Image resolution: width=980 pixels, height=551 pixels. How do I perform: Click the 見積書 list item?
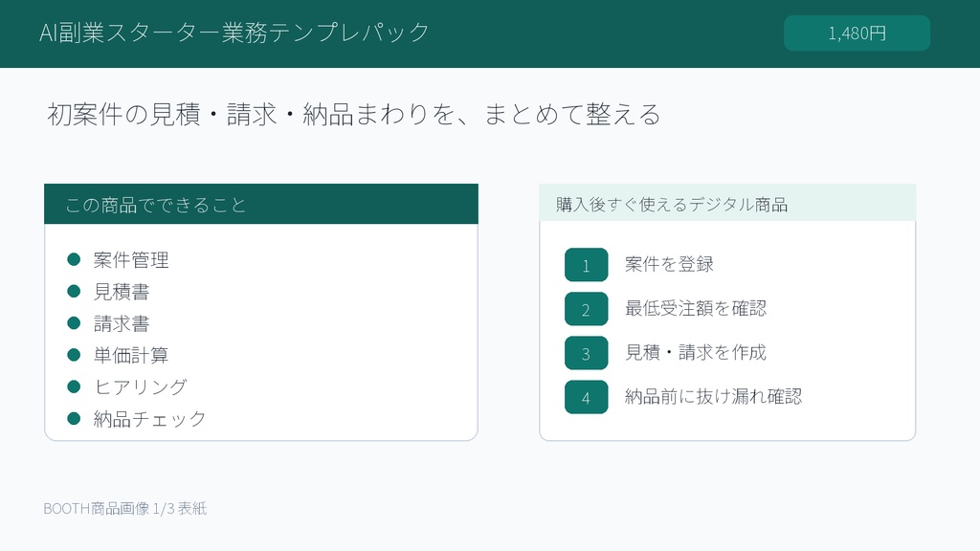(x=122, y=292)
